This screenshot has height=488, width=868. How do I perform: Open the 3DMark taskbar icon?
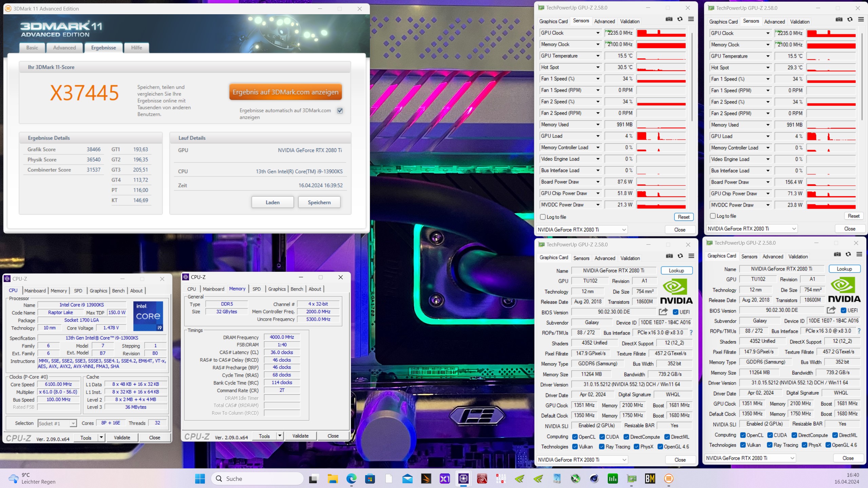click(x=426, y=478)
